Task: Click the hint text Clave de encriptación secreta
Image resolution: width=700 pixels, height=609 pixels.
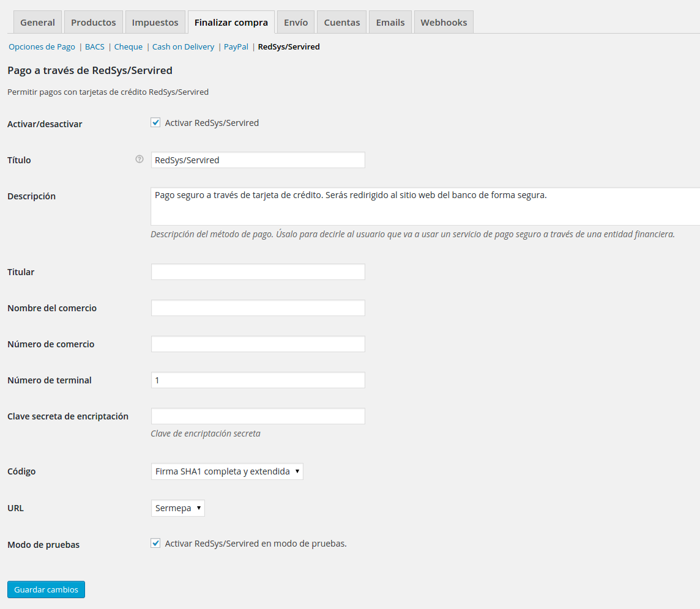Action: [206, 434]
